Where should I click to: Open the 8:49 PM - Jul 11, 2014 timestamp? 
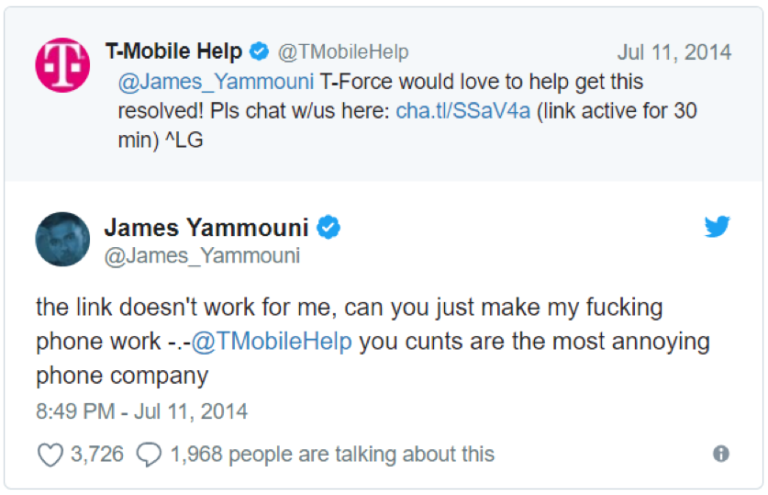(142, 411)
